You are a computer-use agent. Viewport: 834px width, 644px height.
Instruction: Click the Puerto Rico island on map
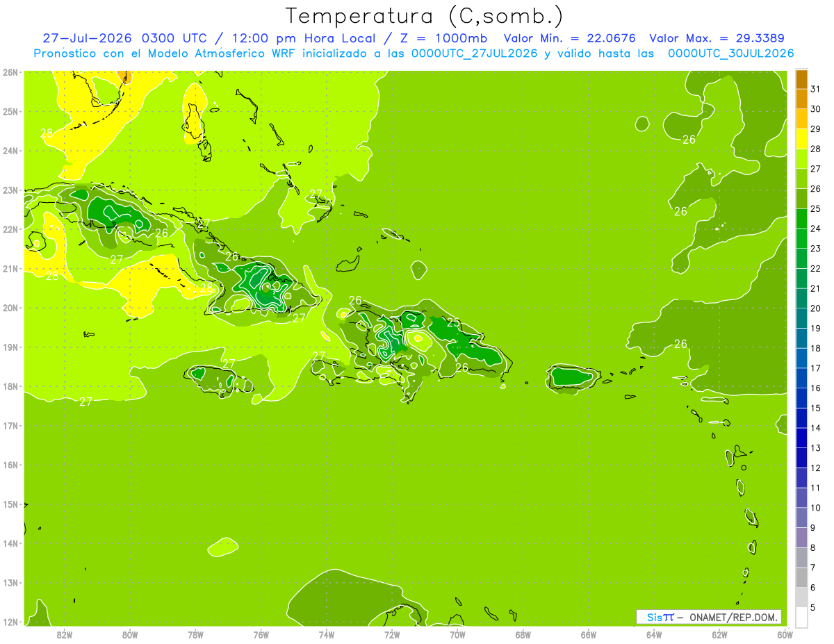pyautogui.click(x=573, y=377)
